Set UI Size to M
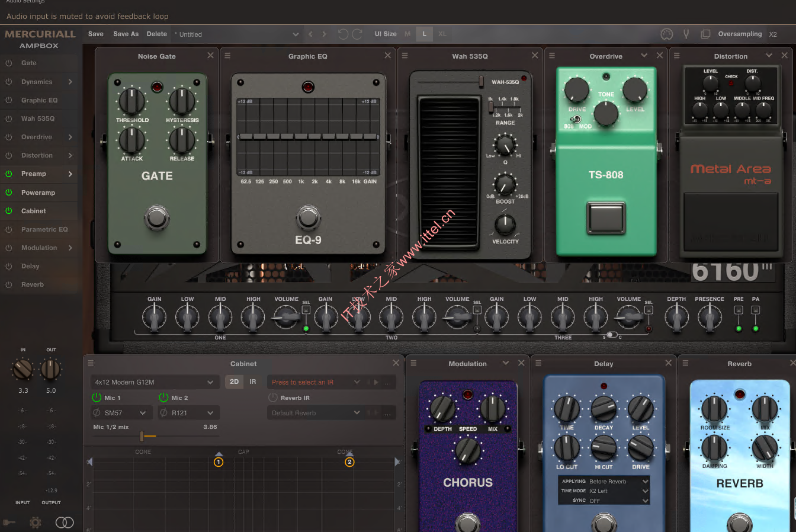Image resolution: width=796 pixels, height=532 pixels. tap(407, 34)
